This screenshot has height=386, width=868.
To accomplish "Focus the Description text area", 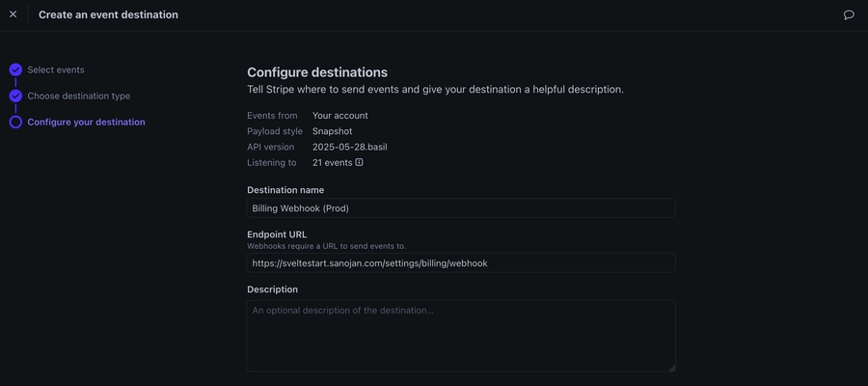I will pos(461,336).
